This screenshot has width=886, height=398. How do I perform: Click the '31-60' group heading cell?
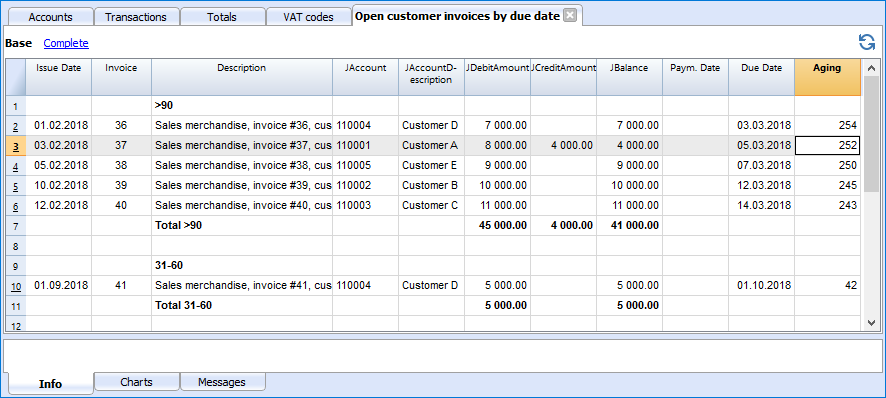pyautogui.click(x=242, y=266)
